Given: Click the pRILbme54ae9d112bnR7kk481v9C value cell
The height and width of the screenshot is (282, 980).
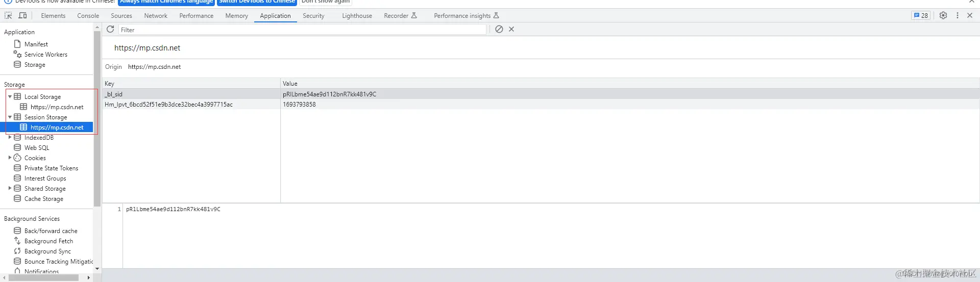Looking at the screenshot, I should click(630, 94).
